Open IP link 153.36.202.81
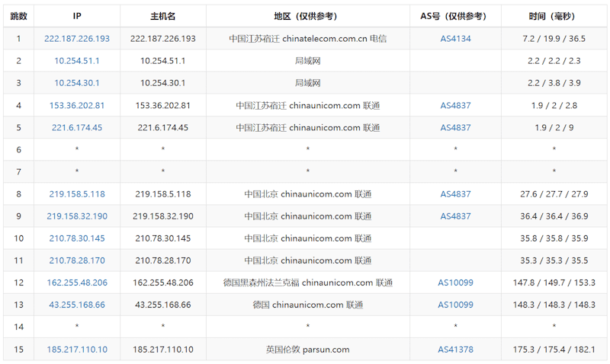Viewport: 610px width, 364px height. point(77,105)
